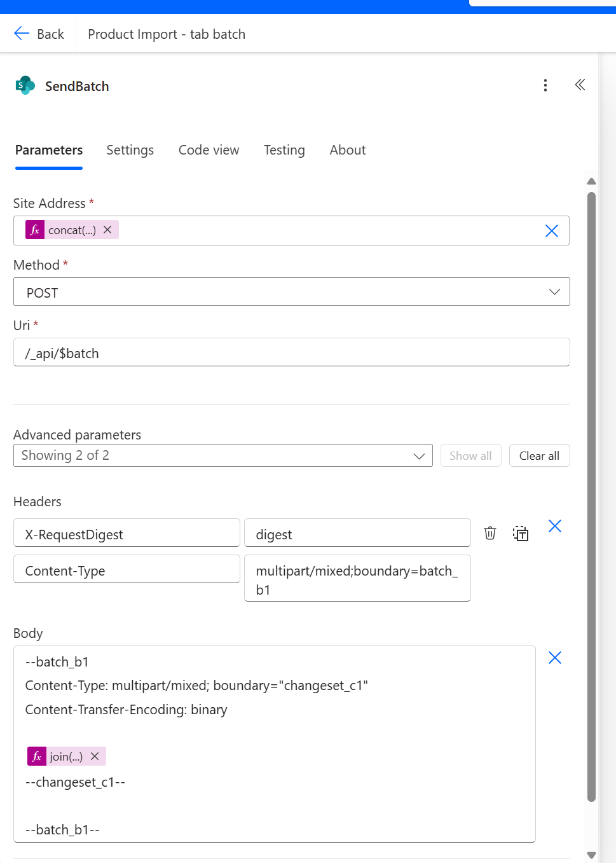This screenshot has height=863, width=616.
Task: Switch to the Settings tab
Action: 130,150
